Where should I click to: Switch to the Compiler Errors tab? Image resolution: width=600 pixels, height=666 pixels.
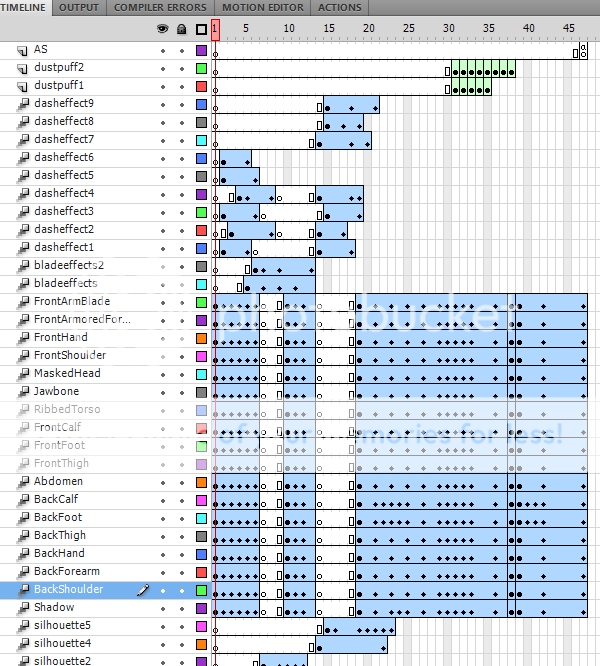tap(160, 7)
